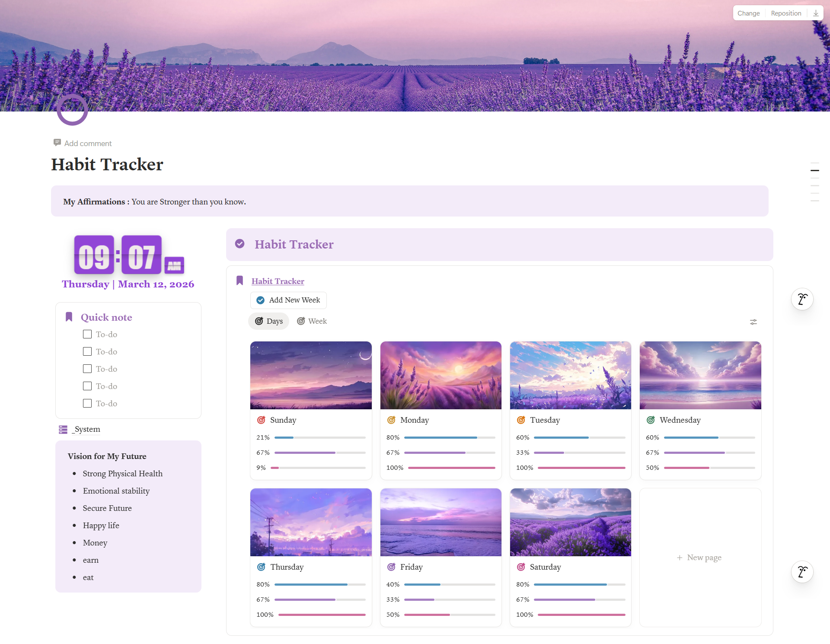Open the Thursday card thumbnail image

(311, 522)
